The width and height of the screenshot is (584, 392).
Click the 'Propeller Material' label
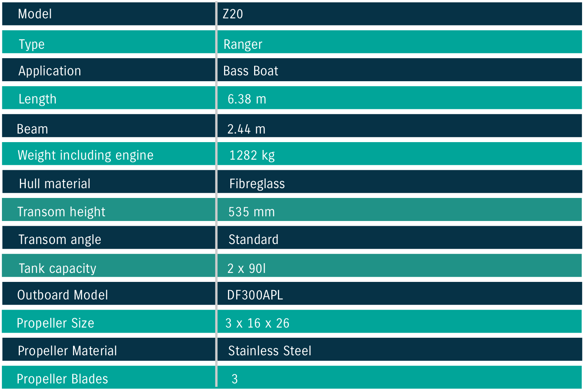(67, 351)
